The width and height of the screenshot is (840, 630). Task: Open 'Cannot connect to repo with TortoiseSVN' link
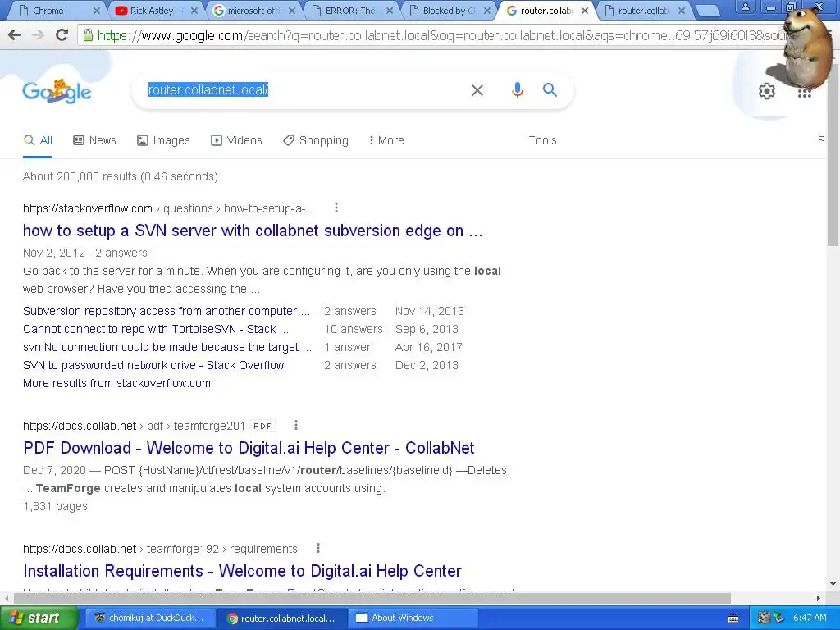[156, 329]
